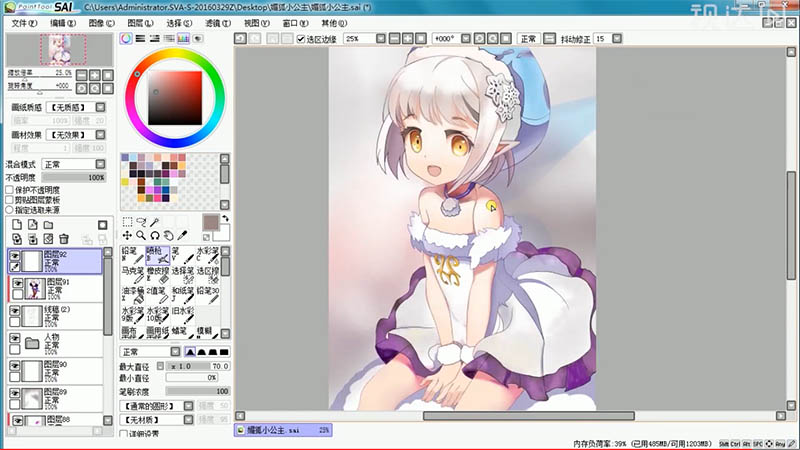Open the 图层 menu
Viewport: 800px width, 450px height.
(140, 23)
